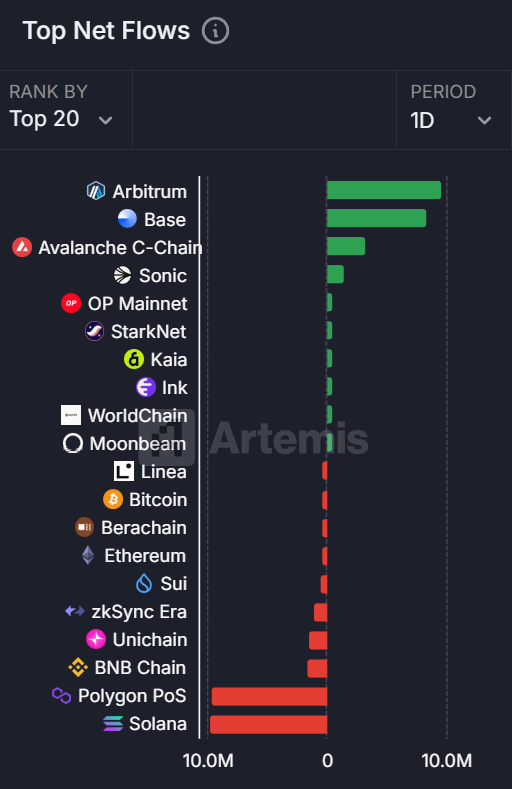Click the Ethereum chain label
Viewport: 512px width, 789px height.
(145, 556)
